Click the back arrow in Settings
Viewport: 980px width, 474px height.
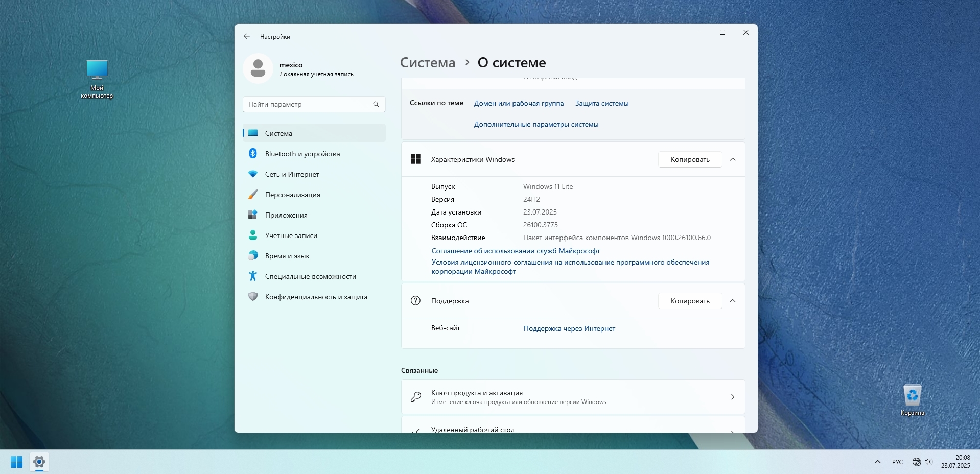(x=247, y=36)
